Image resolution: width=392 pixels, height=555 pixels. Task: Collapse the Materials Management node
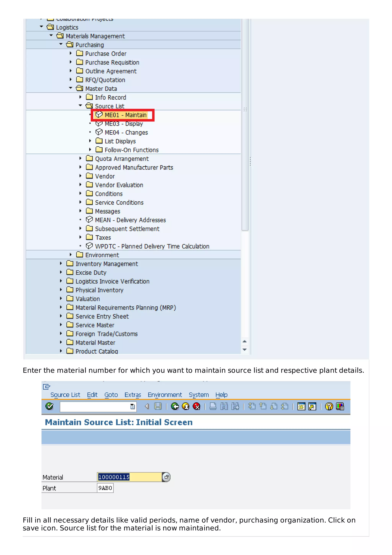pyautogui.click(x=51, y=35)
